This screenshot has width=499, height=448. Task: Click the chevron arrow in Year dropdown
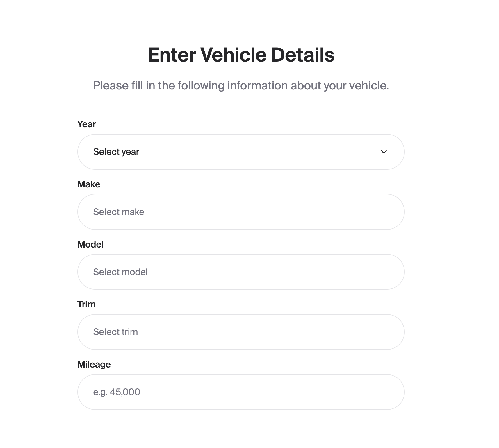[x=384, y=152]
